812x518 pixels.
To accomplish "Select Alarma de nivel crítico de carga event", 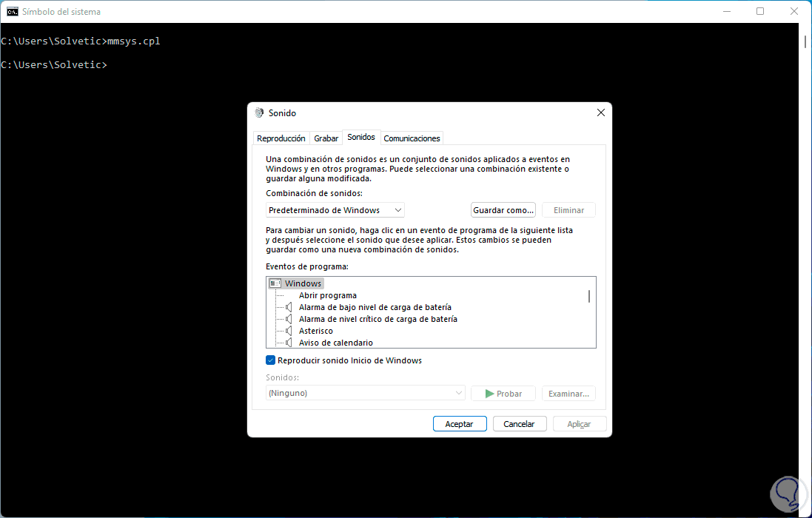I will [378, 319].
